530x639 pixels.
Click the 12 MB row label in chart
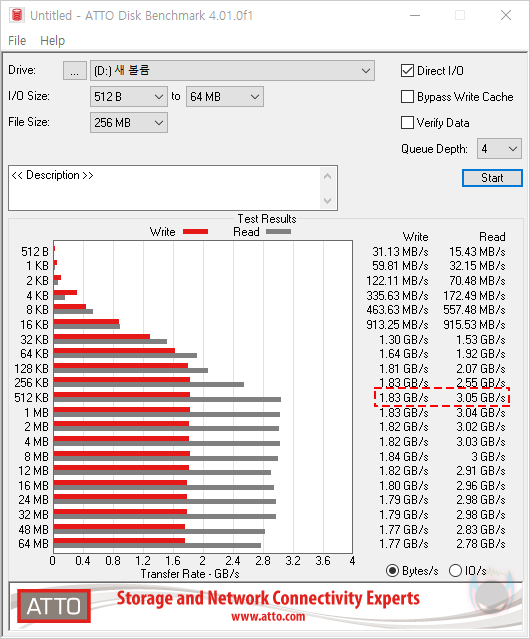[x=33, y=471]
